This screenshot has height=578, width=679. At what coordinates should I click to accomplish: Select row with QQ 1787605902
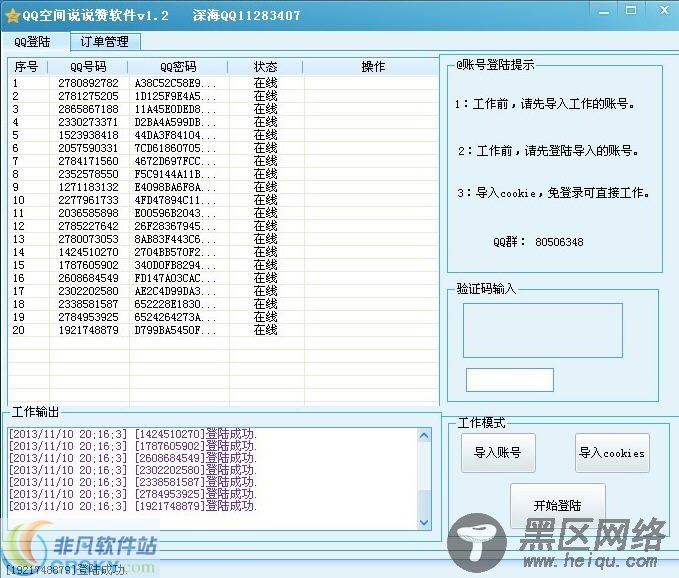223,265
